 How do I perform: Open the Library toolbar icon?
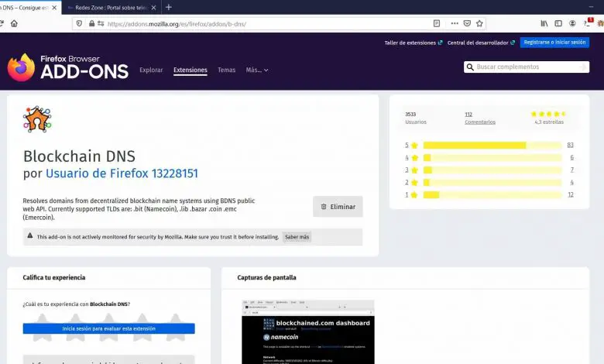point(544,23)
